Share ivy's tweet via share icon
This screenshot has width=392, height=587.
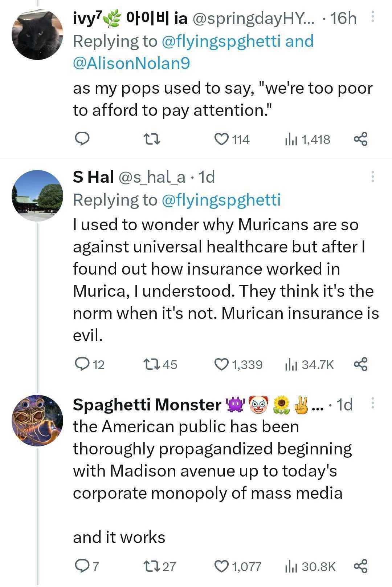[360, 139]
